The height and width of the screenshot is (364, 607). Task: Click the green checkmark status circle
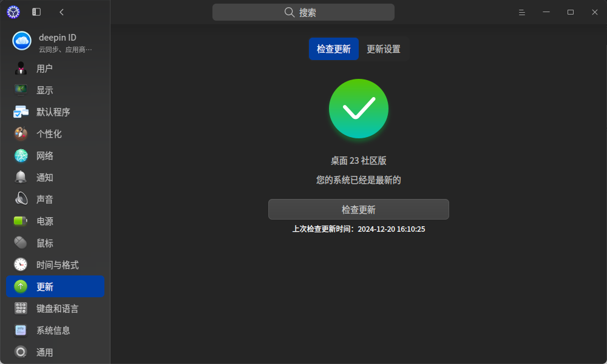coord(359,109)
